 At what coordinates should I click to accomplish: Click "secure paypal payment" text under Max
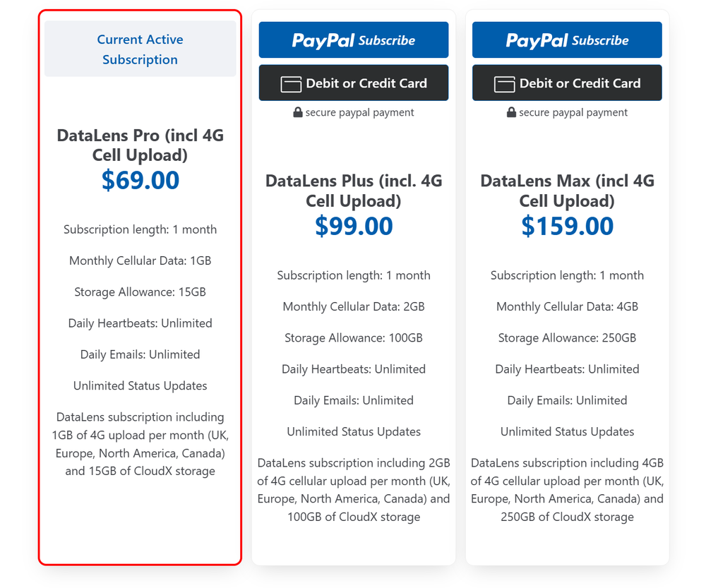click(x=573, y=112)
